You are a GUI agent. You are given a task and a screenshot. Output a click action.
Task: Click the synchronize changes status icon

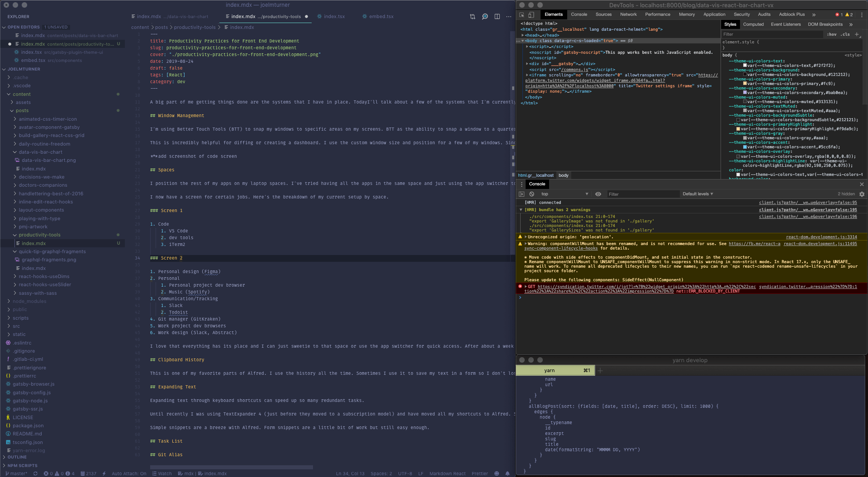35,473
